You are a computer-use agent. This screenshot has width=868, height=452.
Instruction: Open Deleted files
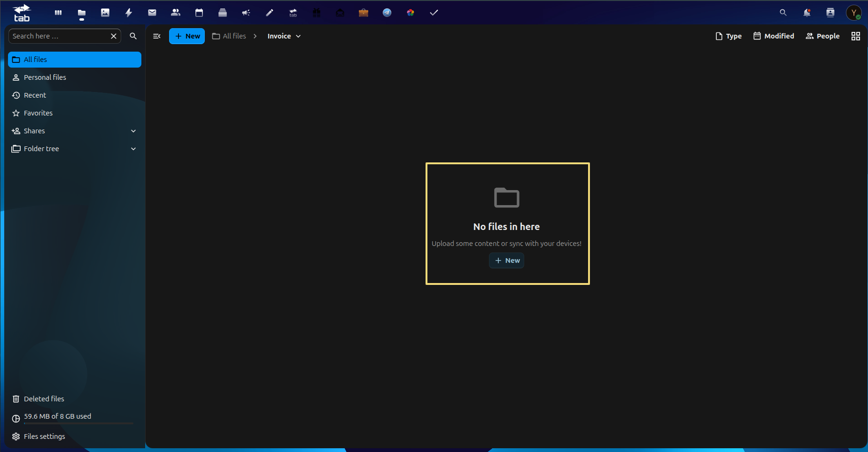[75, 399]
